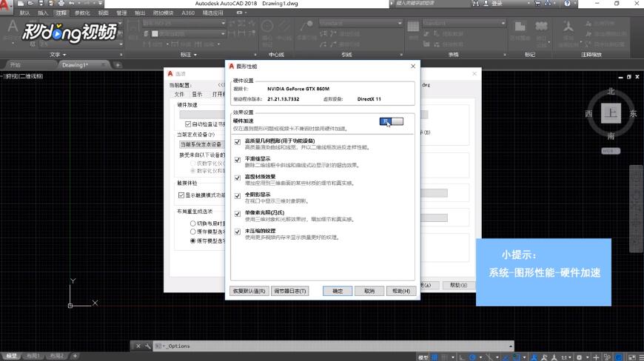Viewport: 644px width, 361px height.
Task: Click the Wipeout icon in Markup panel
Action: pyautogui.click(x=520, y=27)
